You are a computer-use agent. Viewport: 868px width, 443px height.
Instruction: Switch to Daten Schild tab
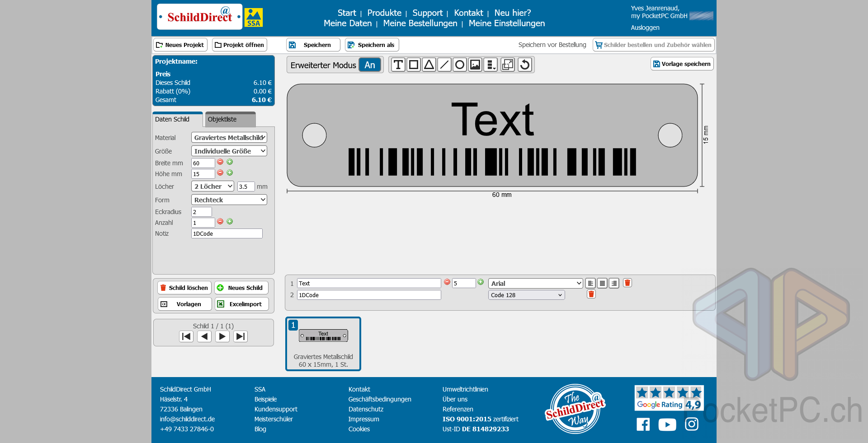(x=178, y=119)
